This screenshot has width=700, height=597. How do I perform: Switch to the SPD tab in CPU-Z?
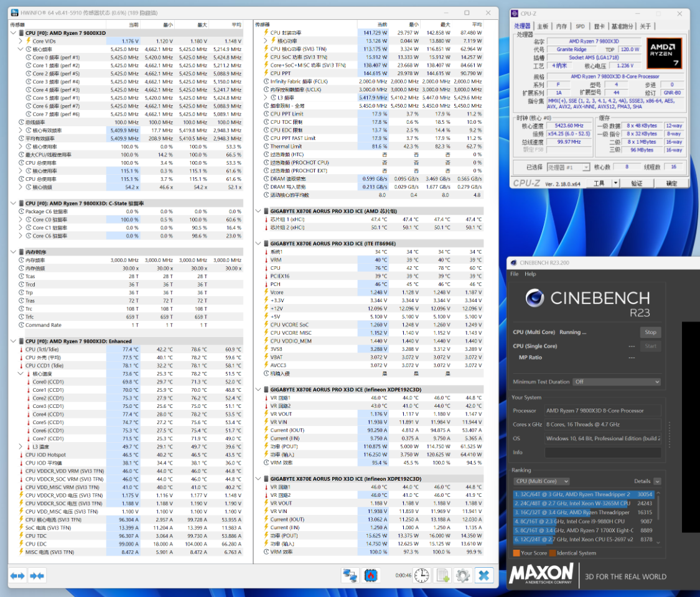point(580,26)
